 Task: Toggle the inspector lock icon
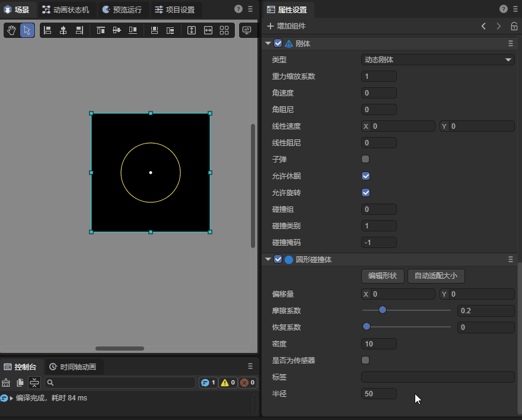pos(514,26)
